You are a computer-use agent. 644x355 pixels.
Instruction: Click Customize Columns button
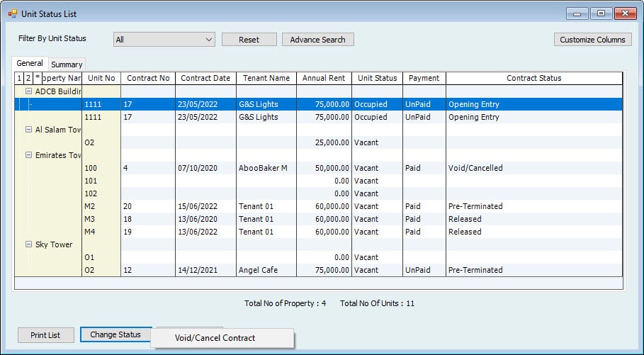pyautogui.click(x=593, y=40)
